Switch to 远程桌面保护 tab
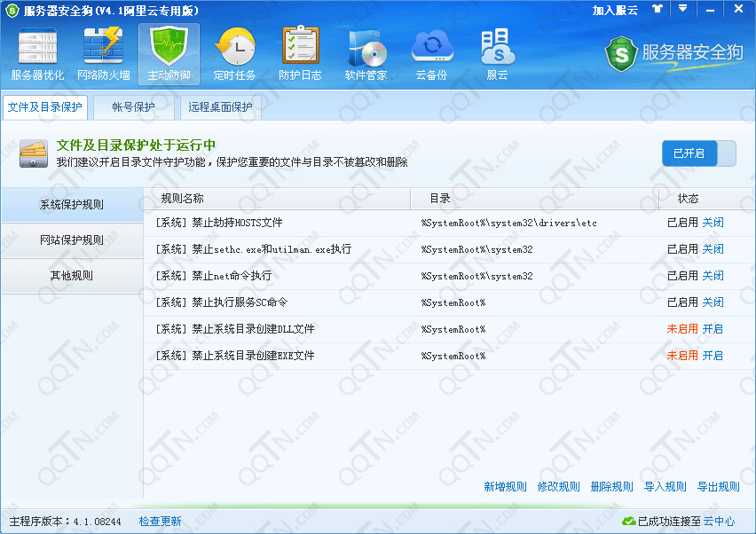Screen dimensions: 756x534 coord(220,107)
